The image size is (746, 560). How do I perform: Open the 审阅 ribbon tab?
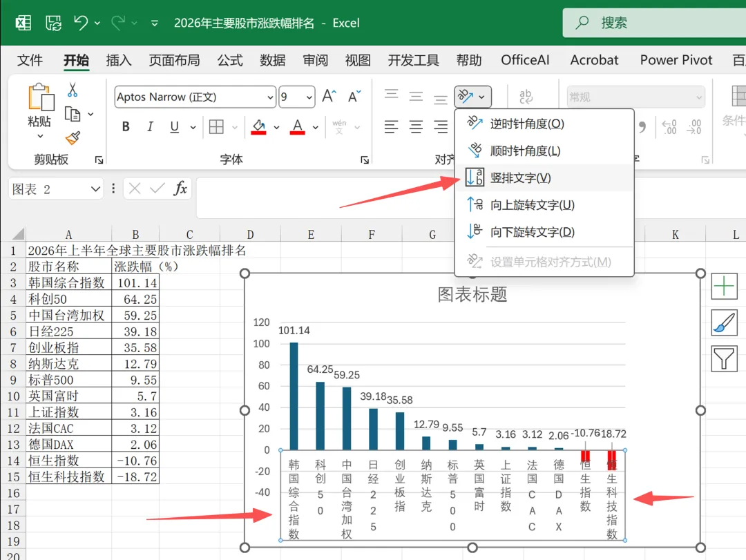(316, 61)
